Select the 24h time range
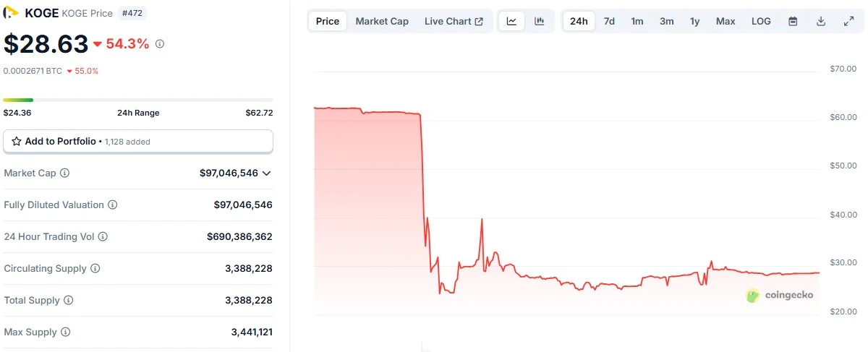 579,21
